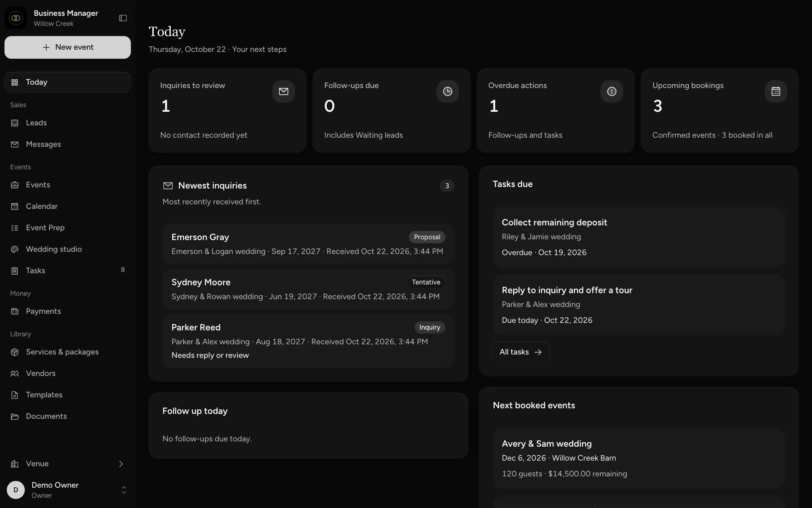Create a New event
Image resolution: width=812 pixels, height=508 pixels.
click(x=68, y=47)
